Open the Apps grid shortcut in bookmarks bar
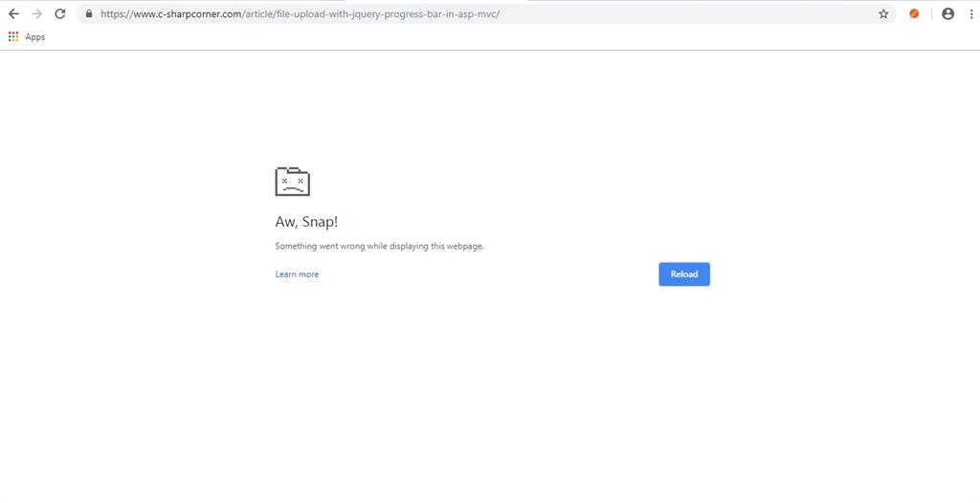The height and width of the screenshot is (503, 980). 13,37
